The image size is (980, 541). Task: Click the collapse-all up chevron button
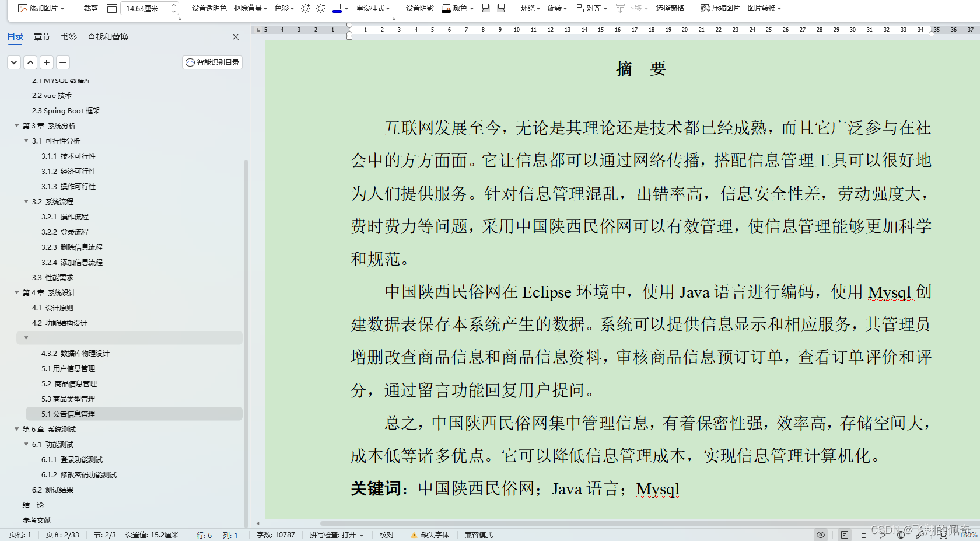30,62
